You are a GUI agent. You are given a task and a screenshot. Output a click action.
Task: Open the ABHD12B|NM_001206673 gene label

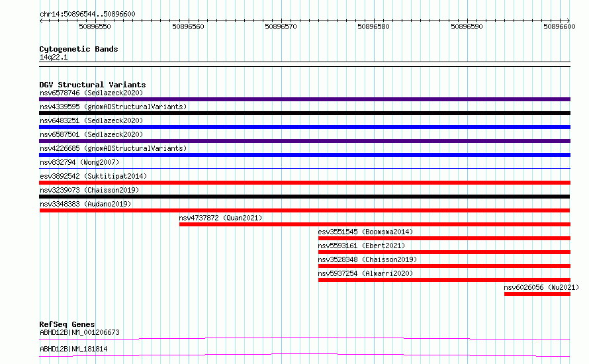79,332
